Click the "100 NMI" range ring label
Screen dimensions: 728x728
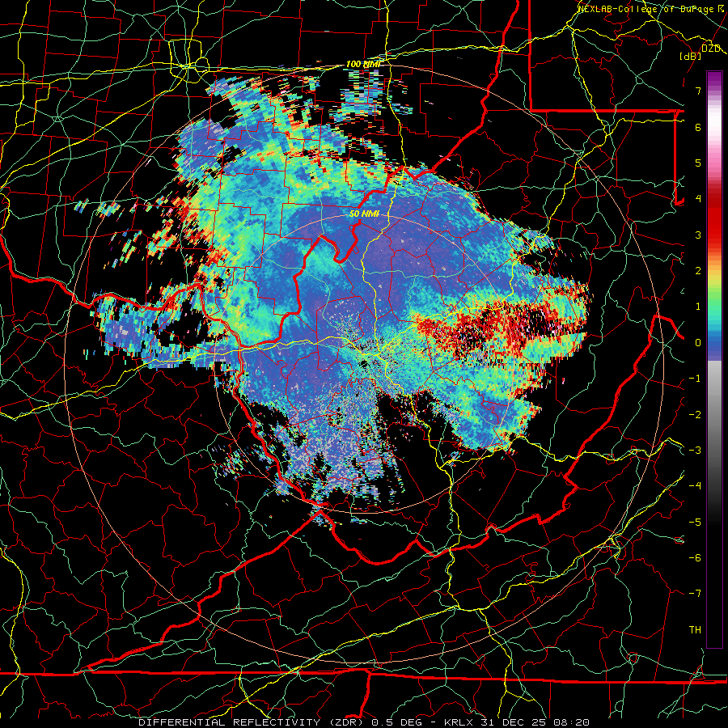pyautogui.click(x=363, y=64)
